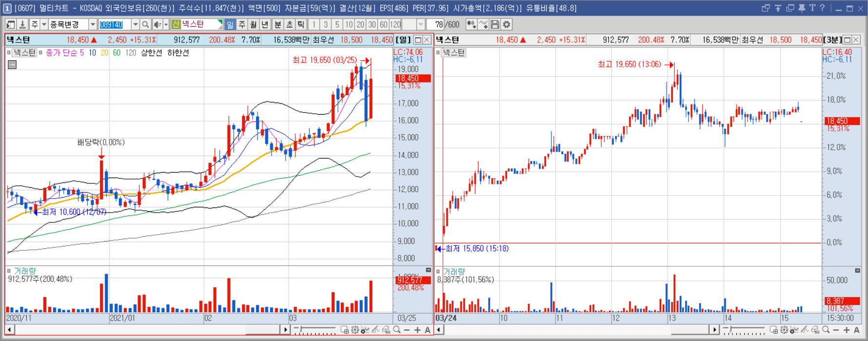Click minus zoom-out below daily chart

pos(407,330)
